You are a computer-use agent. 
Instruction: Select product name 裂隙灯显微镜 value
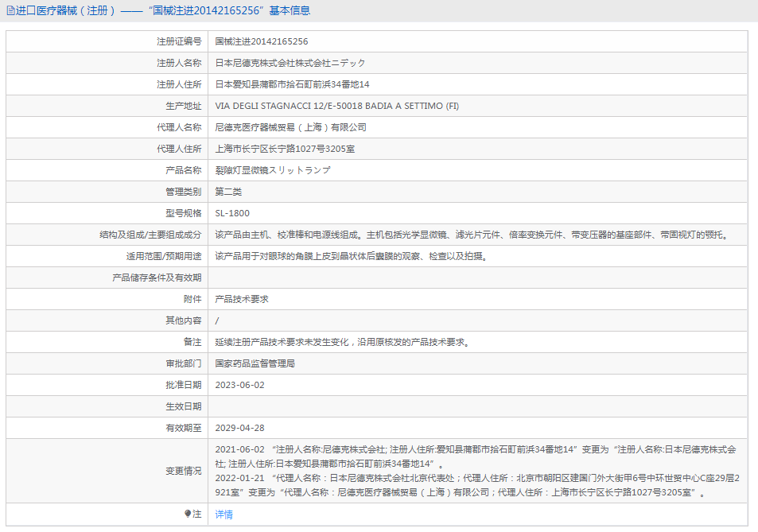(272, 170)
